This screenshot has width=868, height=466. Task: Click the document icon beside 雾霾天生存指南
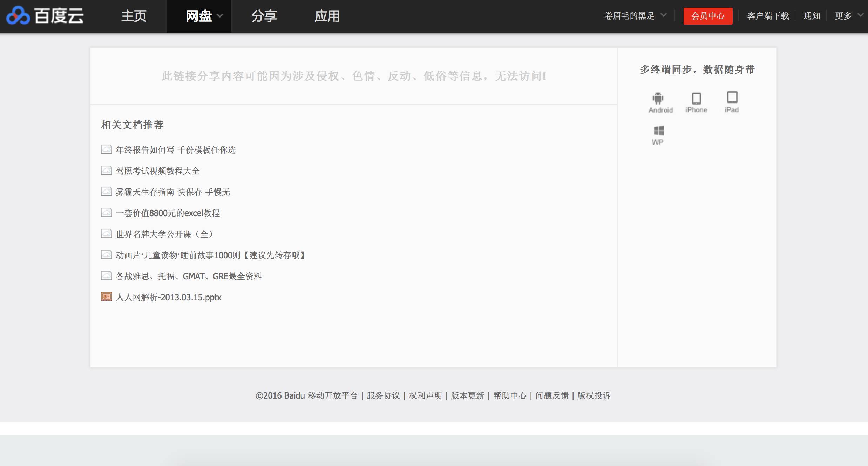106,191
